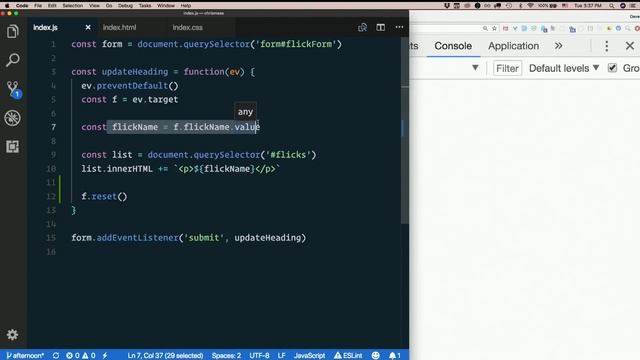
Task: Click the lightning bolt status bar icon
Action: tap(105, 356)
